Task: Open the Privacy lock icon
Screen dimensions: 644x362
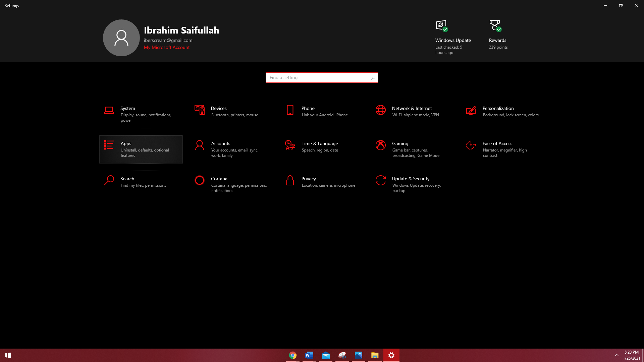Action: click(x=290, y=180)
